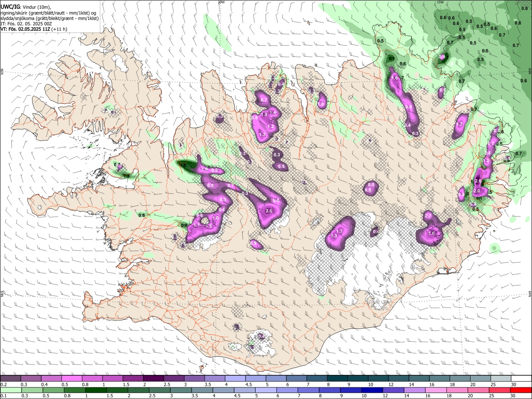Click the light grey 25 snow-scale swatch
The width and height of the screenshot is (532, 399).
502,378
